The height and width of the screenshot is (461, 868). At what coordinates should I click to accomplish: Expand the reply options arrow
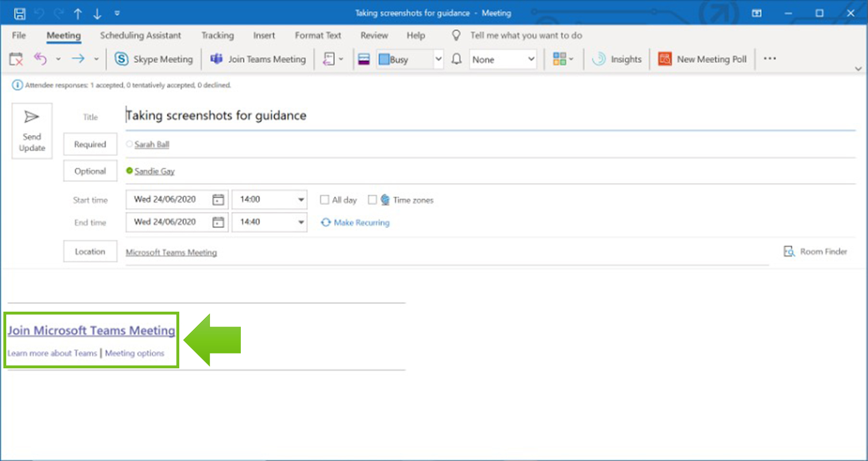pos(58,59)
